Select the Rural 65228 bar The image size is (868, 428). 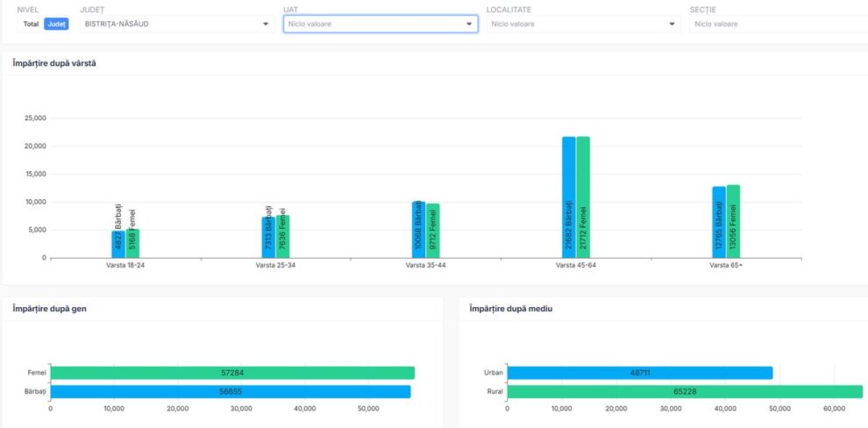(684, 391)
